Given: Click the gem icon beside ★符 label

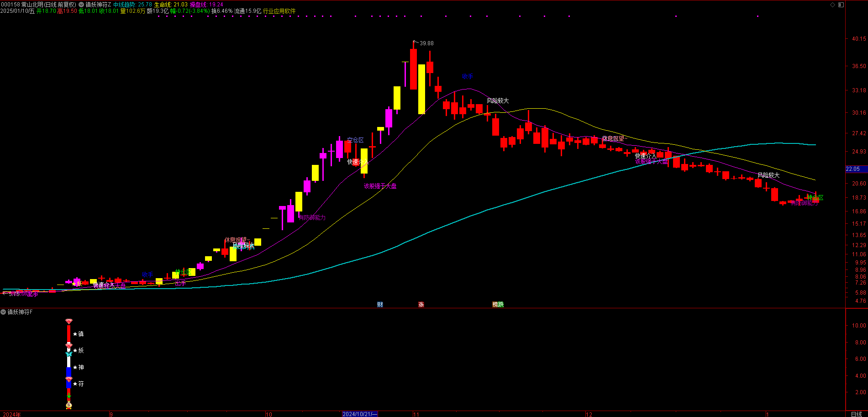Looking at the screenshot, I should coord(69,380).
